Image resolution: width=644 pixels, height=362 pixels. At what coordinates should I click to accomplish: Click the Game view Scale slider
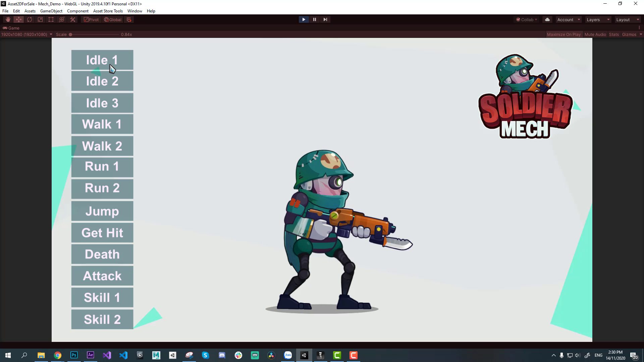(95, 34)
